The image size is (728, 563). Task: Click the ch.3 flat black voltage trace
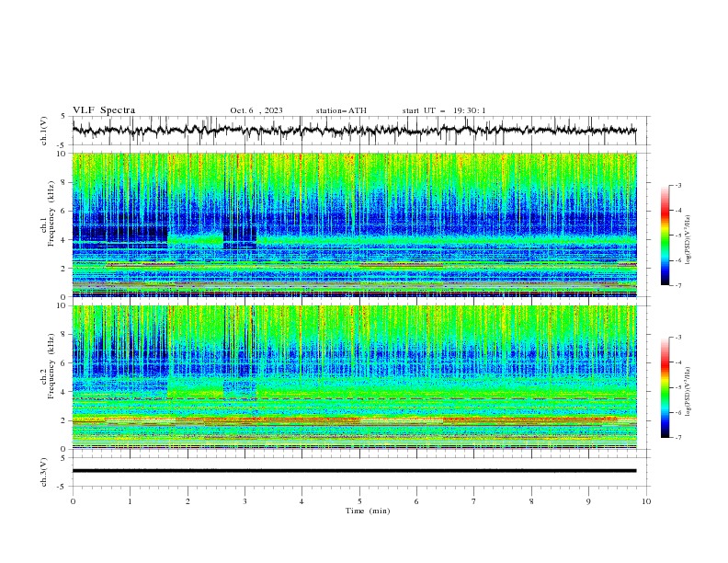click(354, 471)
